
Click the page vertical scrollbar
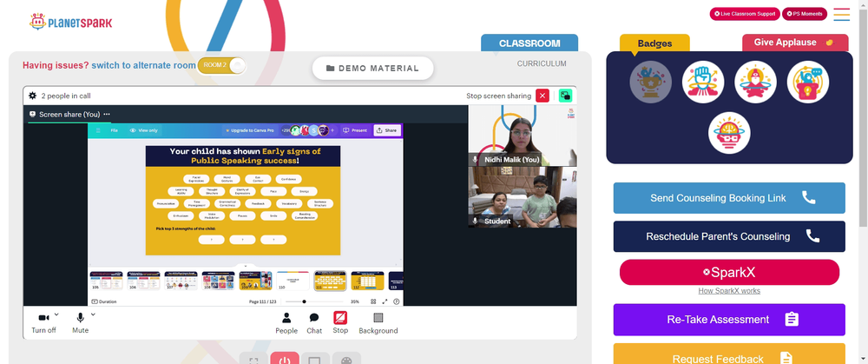tap(863, 116)
